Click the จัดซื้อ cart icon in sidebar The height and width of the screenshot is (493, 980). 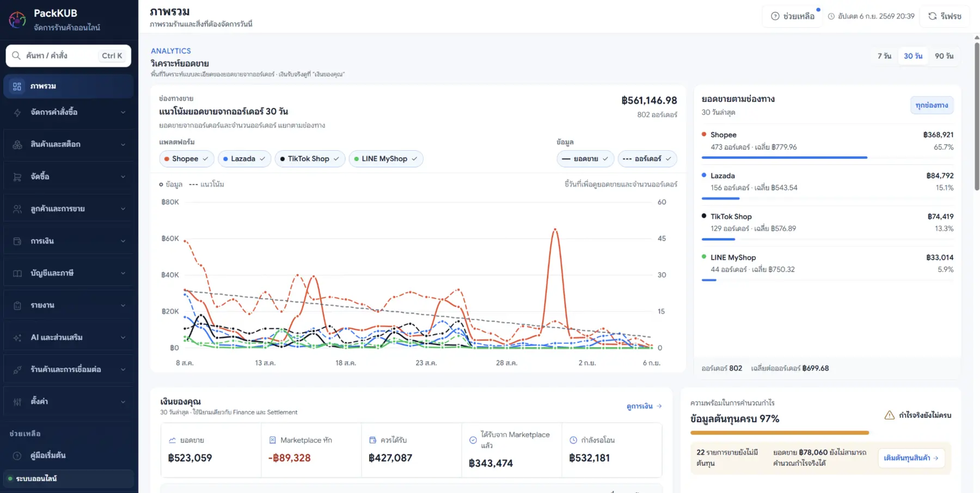(x=17, y=177)
